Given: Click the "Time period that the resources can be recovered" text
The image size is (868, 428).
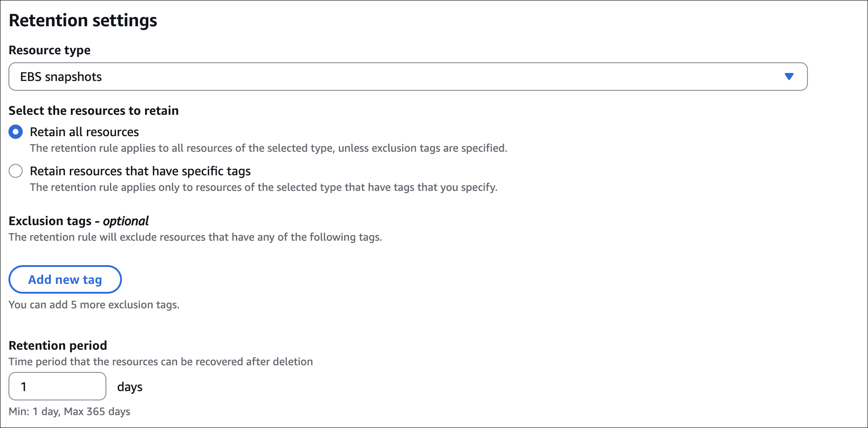Looking at the screenshot, I should click(x=161, y=362).
